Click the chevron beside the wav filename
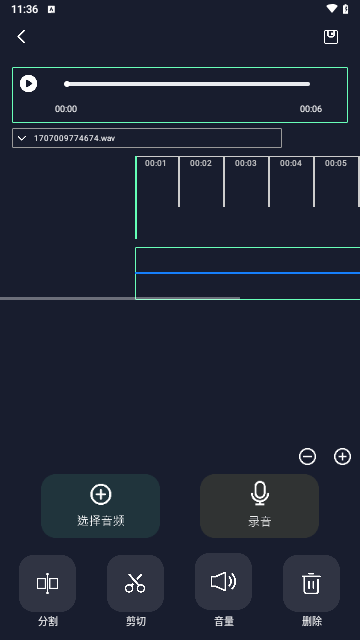 [x=22, y=138]
